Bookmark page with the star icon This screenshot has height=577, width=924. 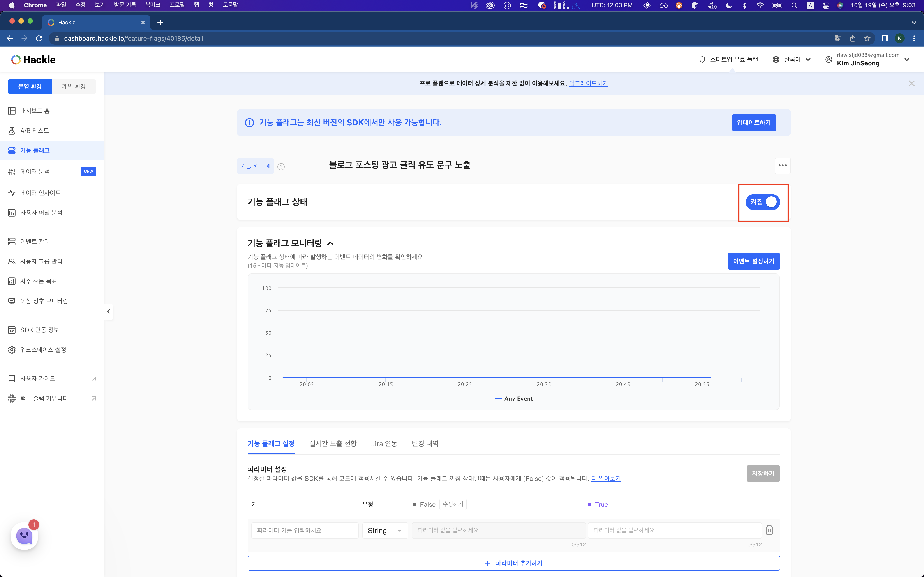point(867,38)
